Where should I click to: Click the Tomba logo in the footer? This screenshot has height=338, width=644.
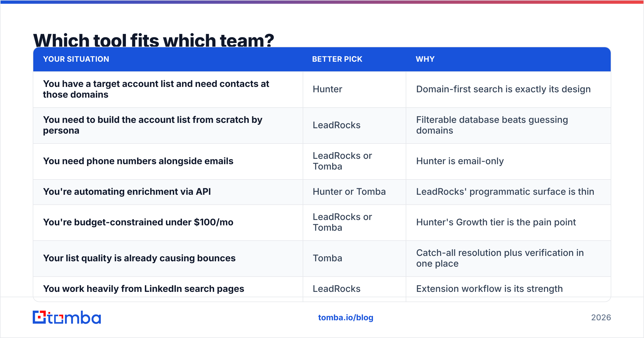(67, 317)
